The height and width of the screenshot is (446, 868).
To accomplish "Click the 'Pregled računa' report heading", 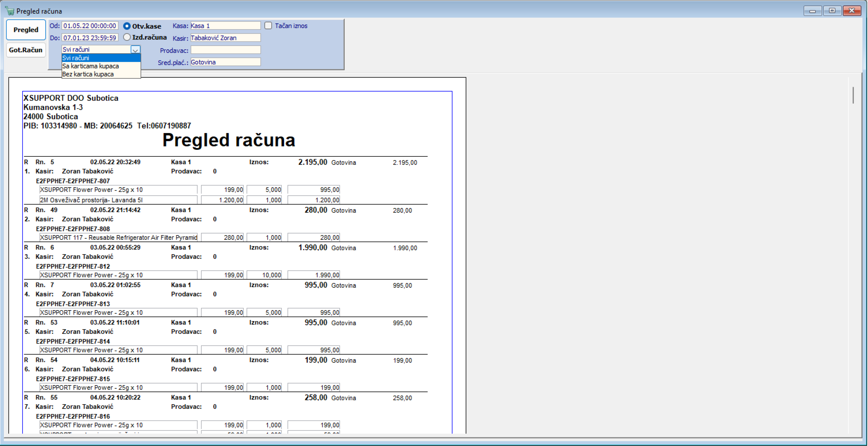I will pos(229,140).
